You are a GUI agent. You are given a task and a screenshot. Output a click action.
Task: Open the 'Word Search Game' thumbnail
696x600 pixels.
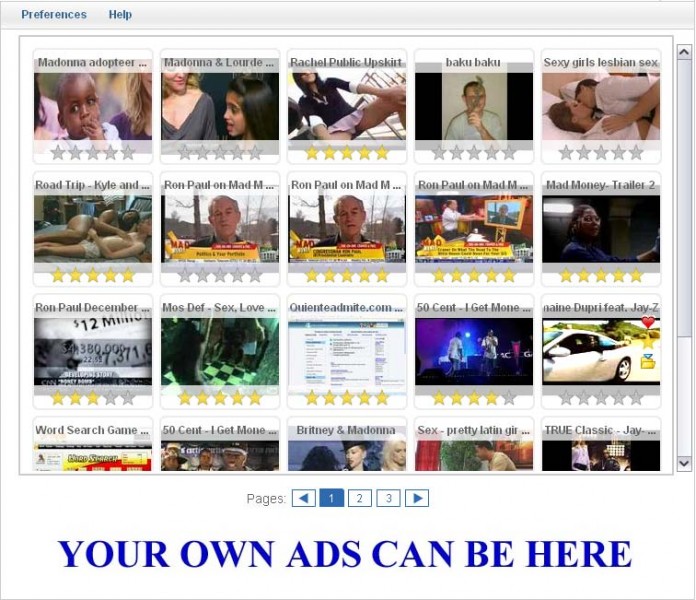93,455
